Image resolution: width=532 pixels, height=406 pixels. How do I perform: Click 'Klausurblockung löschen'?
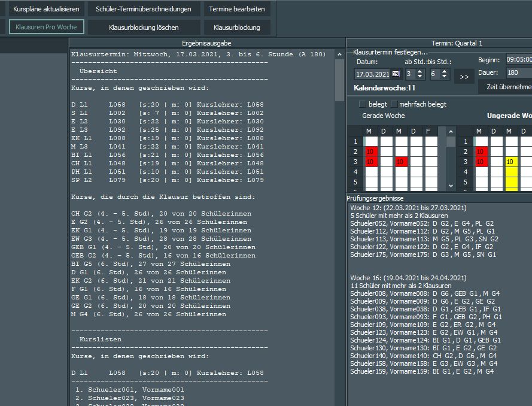tap(144, 28)
